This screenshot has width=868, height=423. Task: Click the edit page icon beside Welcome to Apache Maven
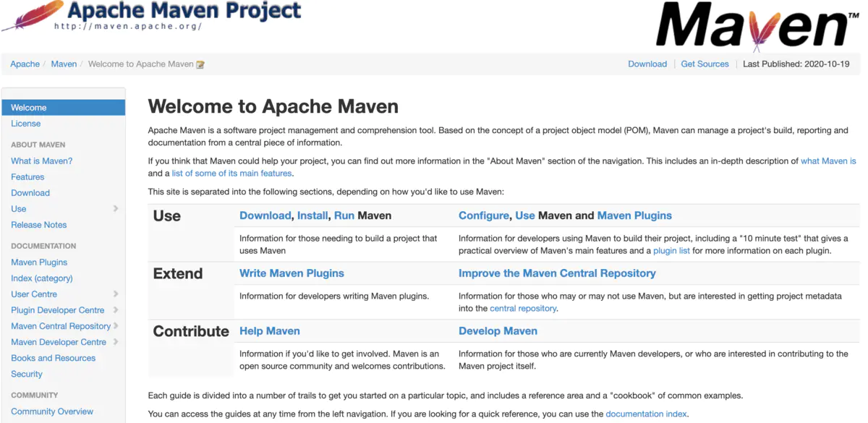pyautogui.click(x=200, y=64)
